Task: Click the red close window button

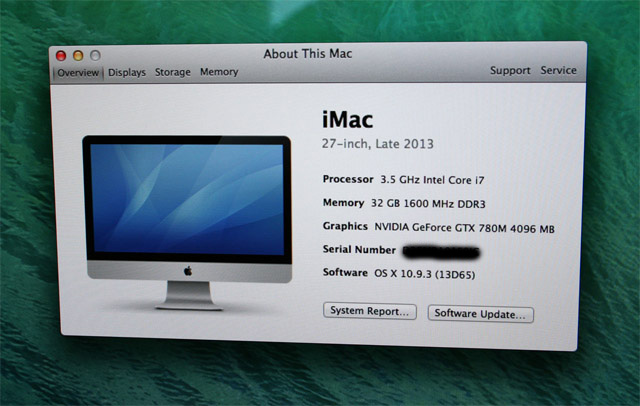Action: point(61,56)
